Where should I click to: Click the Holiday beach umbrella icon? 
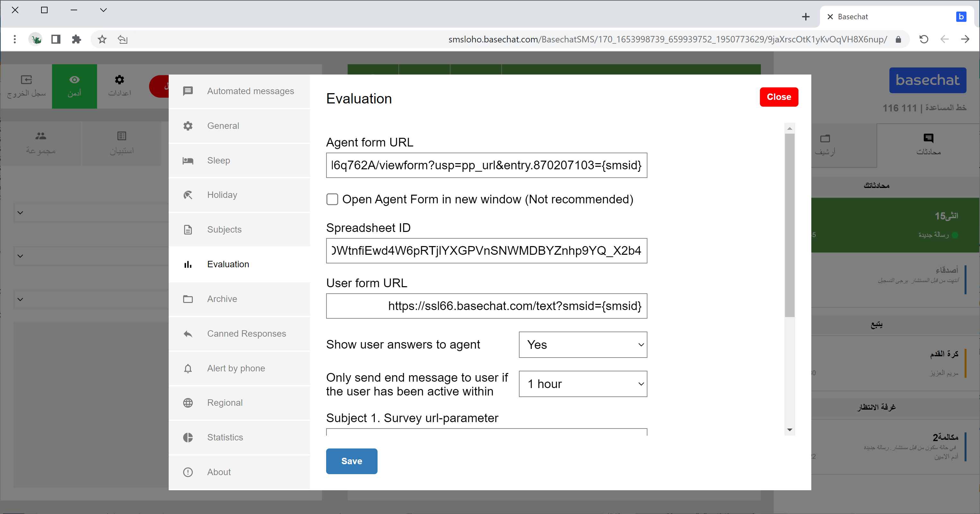[188, 195]
